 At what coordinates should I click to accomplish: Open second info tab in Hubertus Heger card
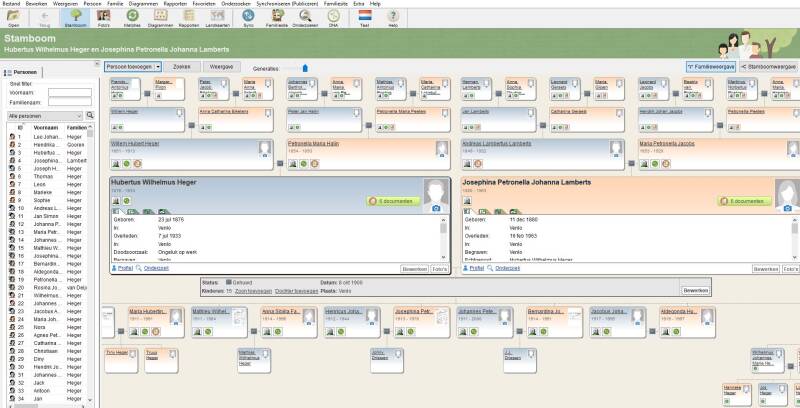pos(133,211)
